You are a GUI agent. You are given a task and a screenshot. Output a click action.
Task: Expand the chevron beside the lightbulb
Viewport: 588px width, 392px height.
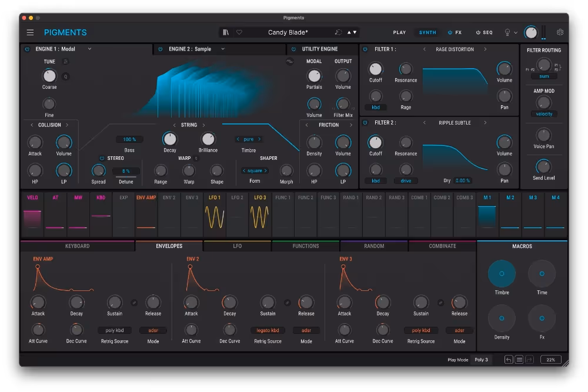click(516, 32)
